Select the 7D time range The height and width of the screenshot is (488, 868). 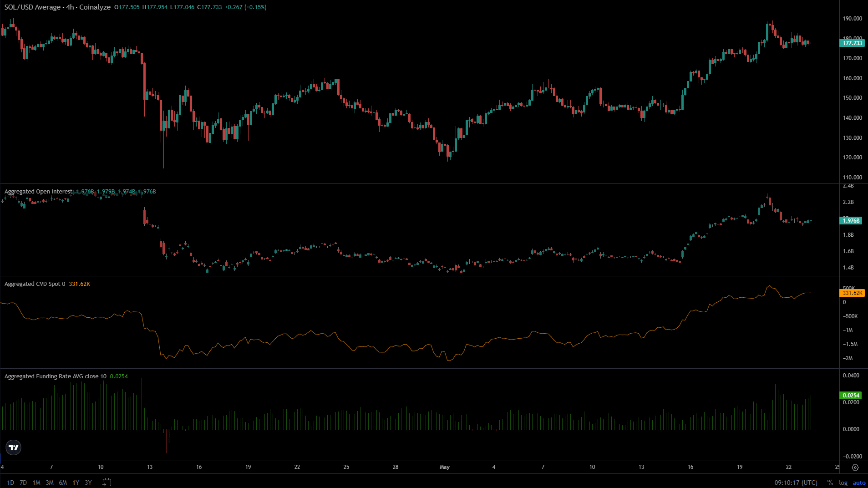point(23,483)
